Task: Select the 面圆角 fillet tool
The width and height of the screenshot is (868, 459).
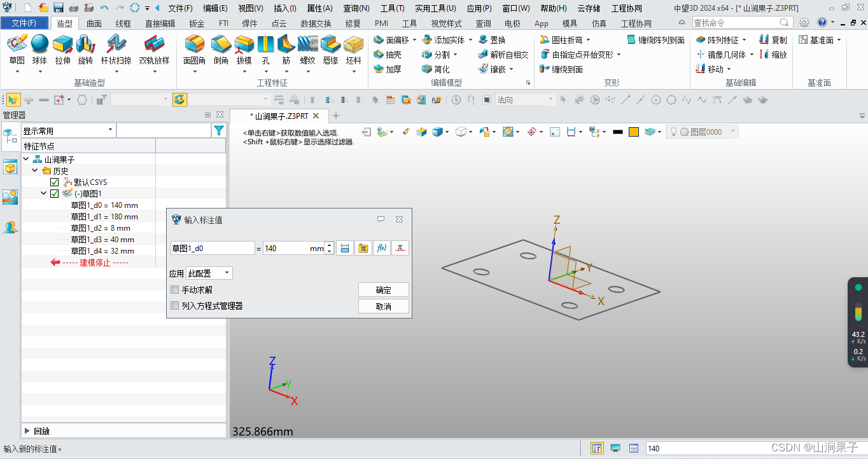Action: point(194,50)
